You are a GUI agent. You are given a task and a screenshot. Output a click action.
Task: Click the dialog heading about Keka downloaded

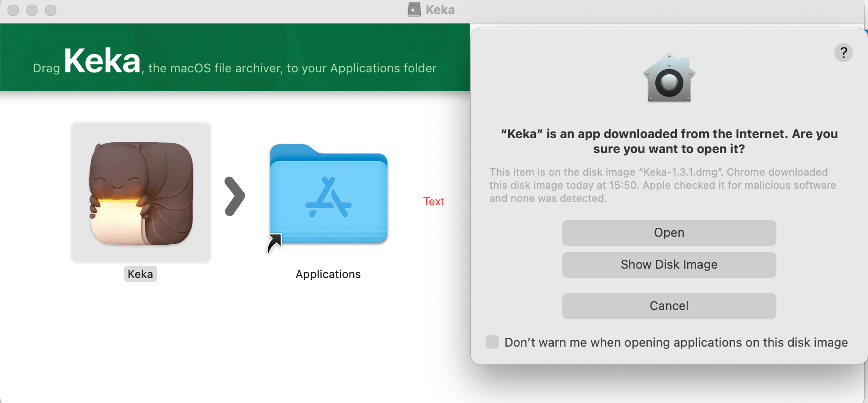(669, 141)
